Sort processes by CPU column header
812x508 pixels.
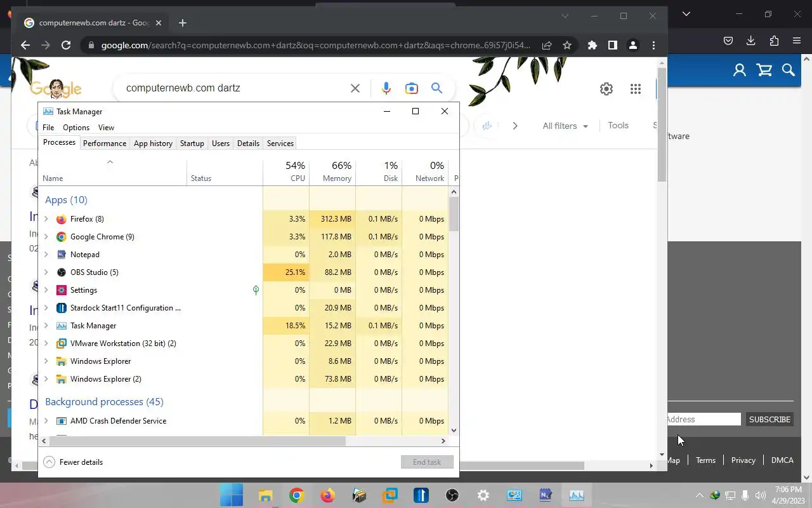(x=286, y=171)
